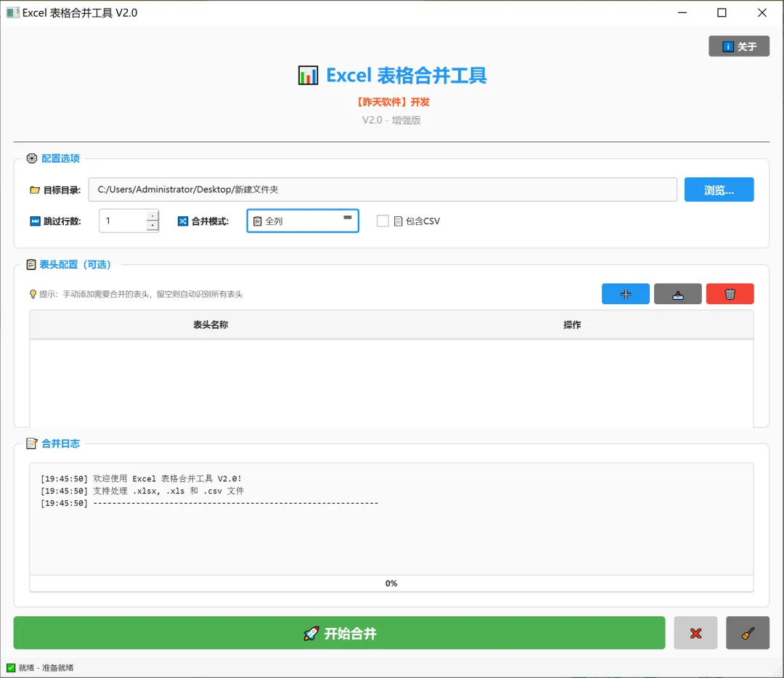Image resolution: width=784 pixels, height=678 pixels.
Task: Click the V2.0 - 增强版 version text
Action: [x=391, y=120]
